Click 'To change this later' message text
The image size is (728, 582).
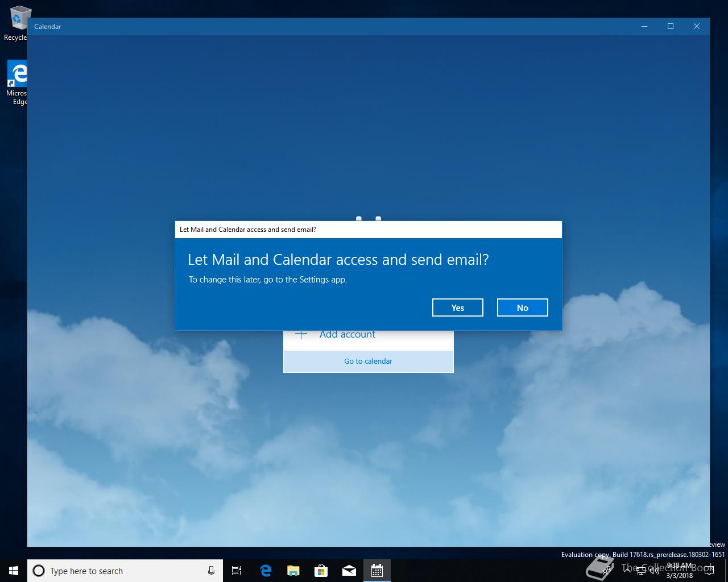(x=268, y=280)
